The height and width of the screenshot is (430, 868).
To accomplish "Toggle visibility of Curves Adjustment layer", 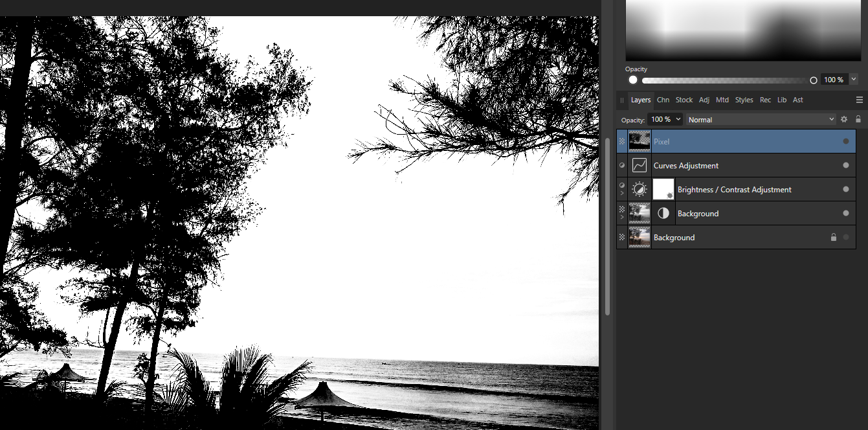I will [846, 165].
